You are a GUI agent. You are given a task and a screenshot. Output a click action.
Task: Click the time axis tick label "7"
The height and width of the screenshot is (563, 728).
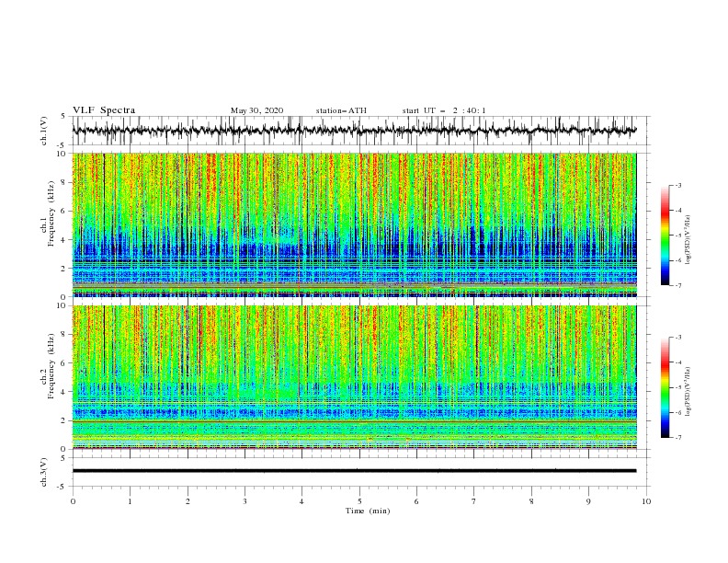[x=474, y=501]
